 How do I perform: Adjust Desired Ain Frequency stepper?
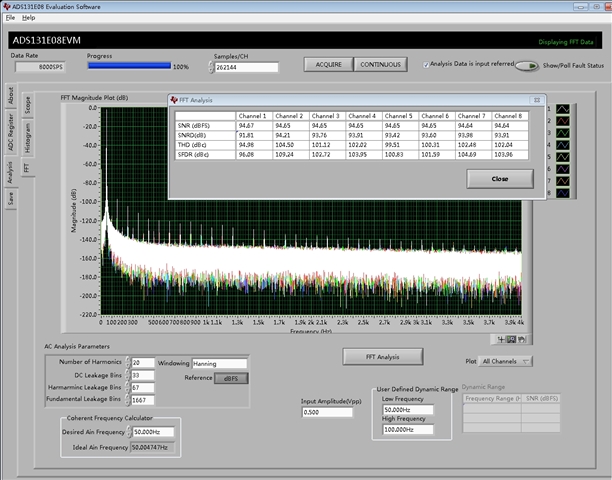click(129, 432)
